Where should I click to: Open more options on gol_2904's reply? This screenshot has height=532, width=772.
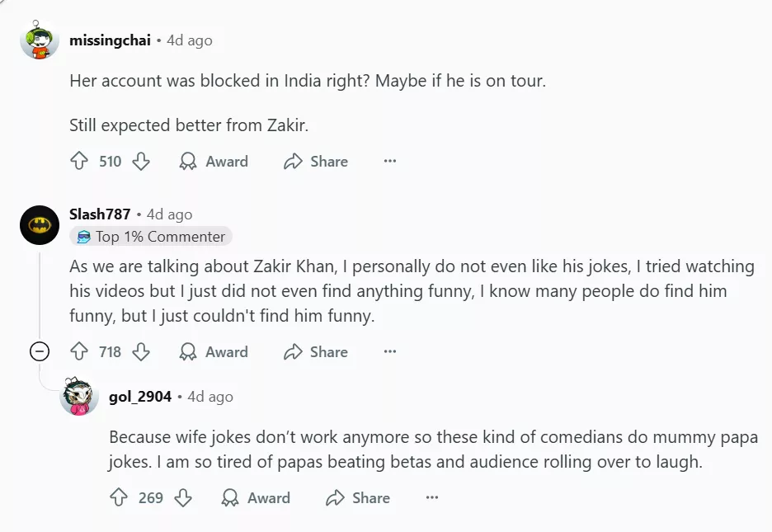coord(431,498)
